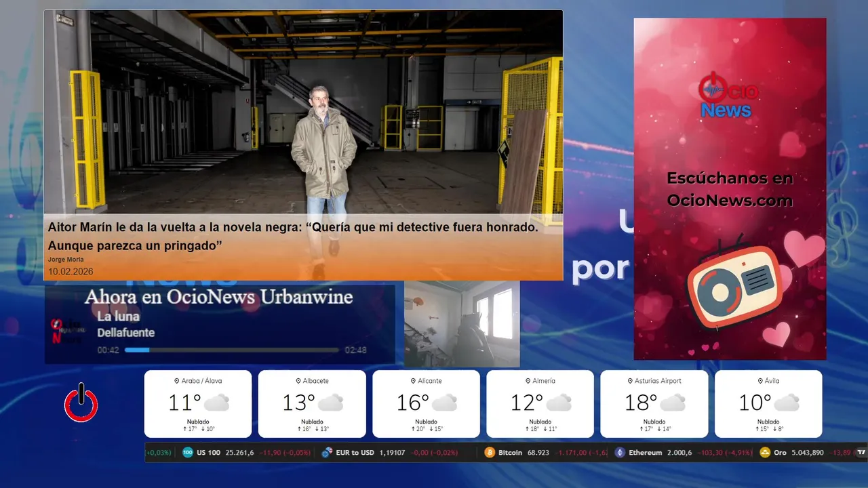Click the Asturias Airport location pin icon

click(x=630, y=381)
